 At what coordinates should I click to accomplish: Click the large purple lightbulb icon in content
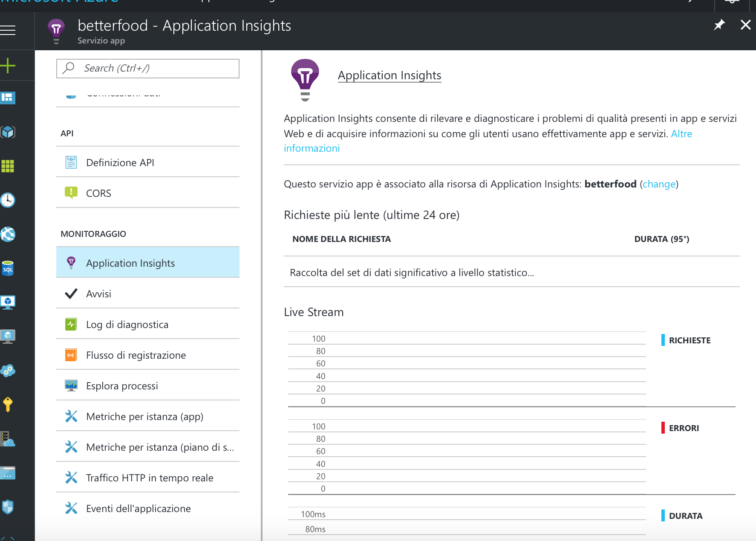(305, 80)
